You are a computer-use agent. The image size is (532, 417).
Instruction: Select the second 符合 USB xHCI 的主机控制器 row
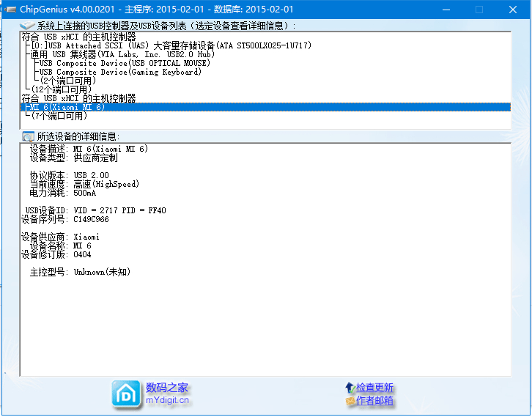click(78, 98)
